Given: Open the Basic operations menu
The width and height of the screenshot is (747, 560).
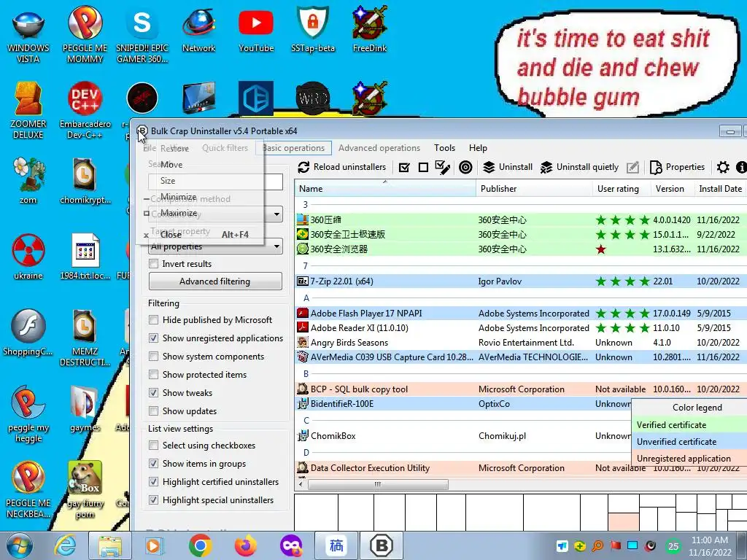Looking at the screenshot, I should point(293,148).
